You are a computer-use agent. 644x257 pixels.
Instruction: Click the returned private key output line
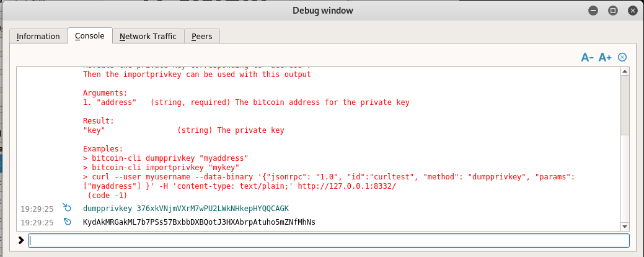coord(199,222)
